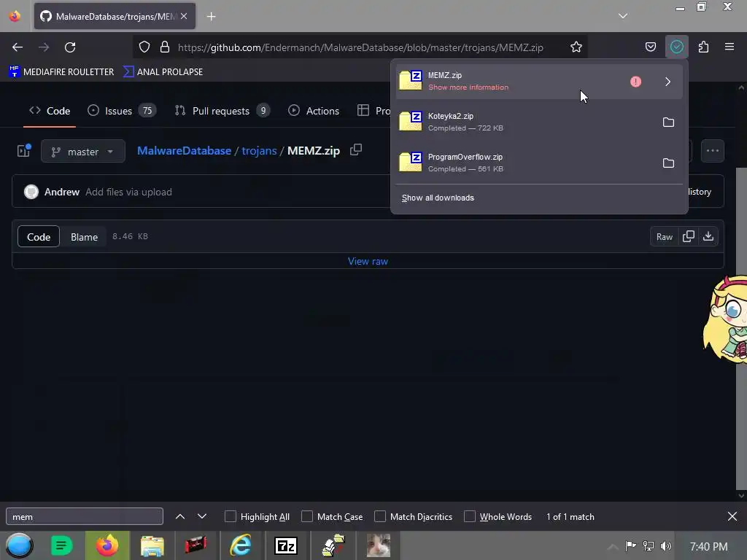The width and height of the screenshot is (747, 560).
Task: Open the Firefox hamburger menu
Action: (x=729, y=47)
